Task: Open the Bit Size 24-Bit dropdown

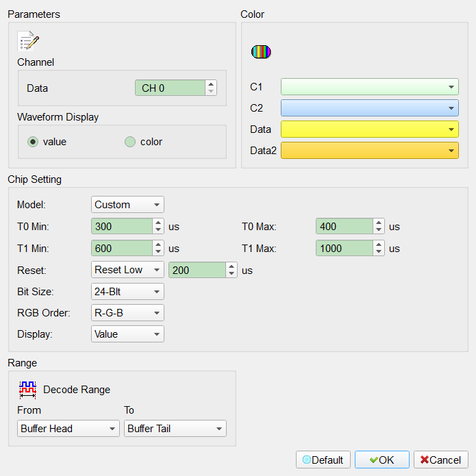Action: (x=127, y=292)
